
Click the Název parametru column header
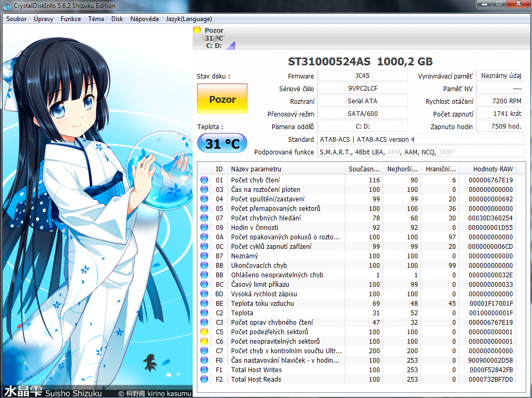[287, 169]
